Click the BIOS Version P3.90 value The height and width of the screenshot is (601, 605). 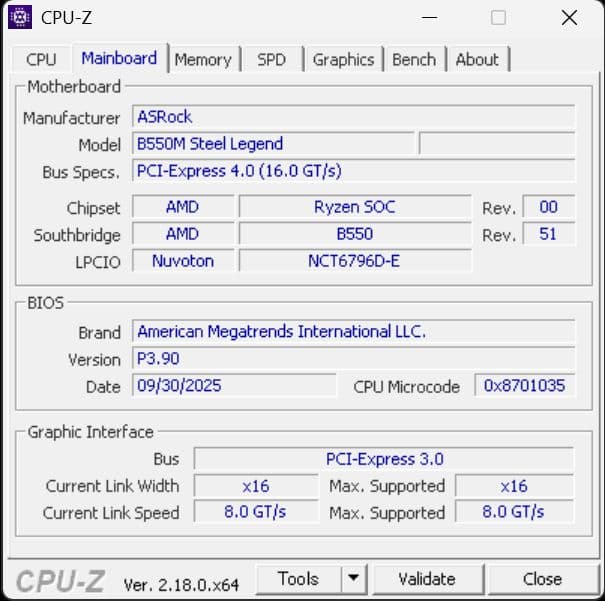pyautogui.click(x=353, y=358)
